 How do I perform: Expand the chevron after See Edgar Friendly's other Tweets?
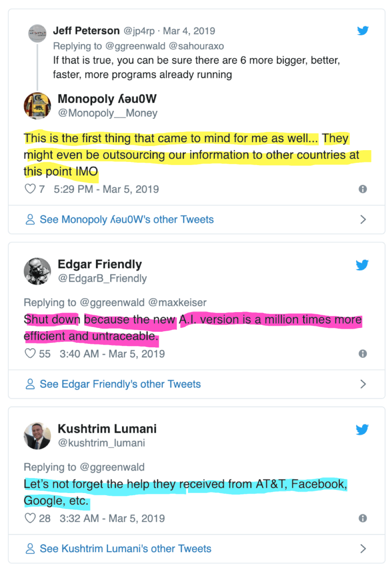click(364, 384)
